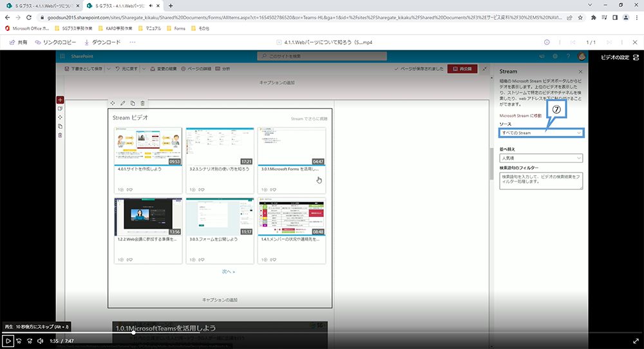Reload the browser page

[29, 17]
